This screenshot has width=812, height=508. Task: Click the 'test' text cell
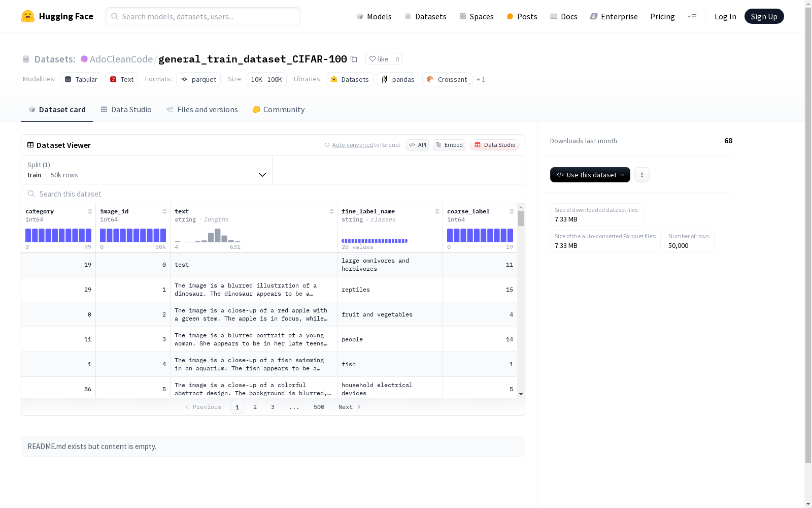click(x=254, y=265)
